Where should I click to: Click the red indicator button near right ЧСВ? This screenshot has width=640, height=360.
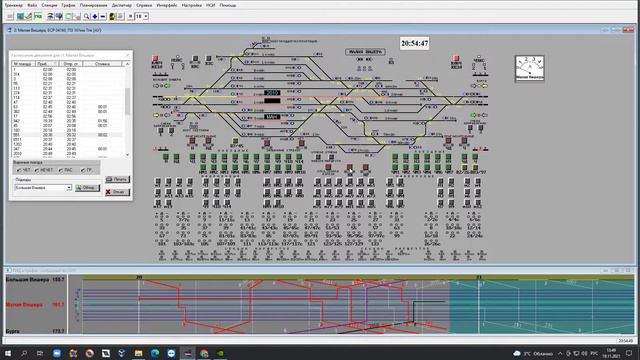[456, 59]
